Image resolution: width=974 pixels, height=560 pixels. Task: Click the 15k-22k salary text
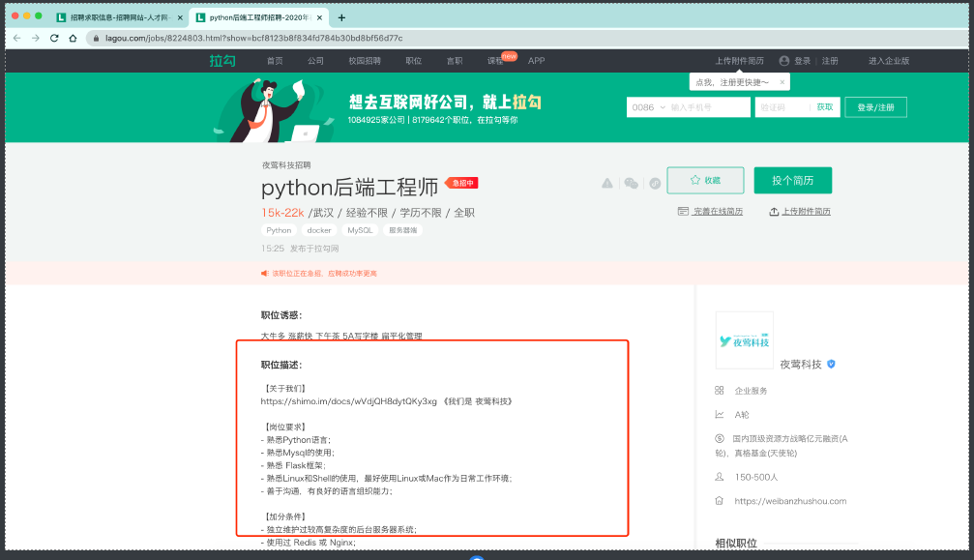[x=282, y=213]
